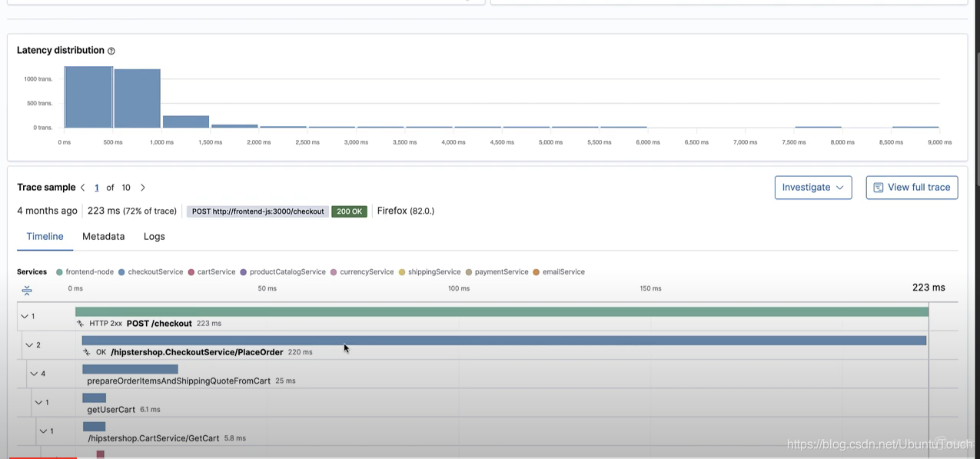
Task: Click View full trace button
Action: [x=912, y=188]
